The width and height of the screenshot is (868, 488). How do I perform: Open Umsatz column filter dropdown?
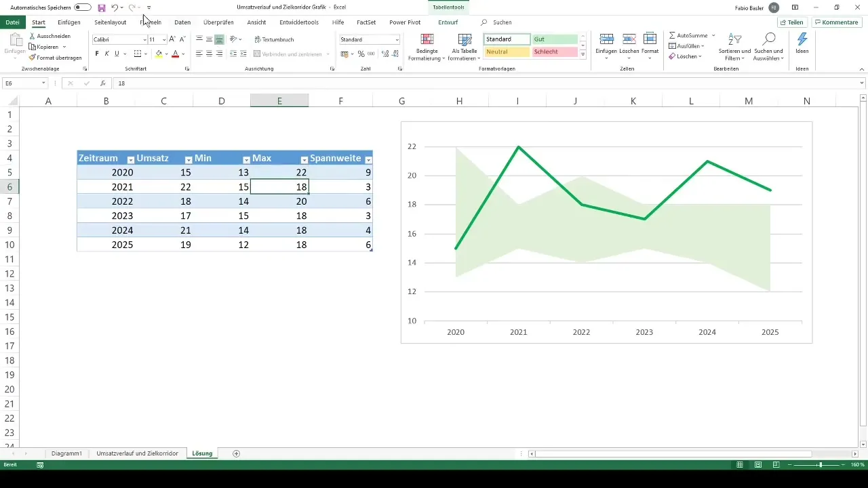click(x=189, y=159)
